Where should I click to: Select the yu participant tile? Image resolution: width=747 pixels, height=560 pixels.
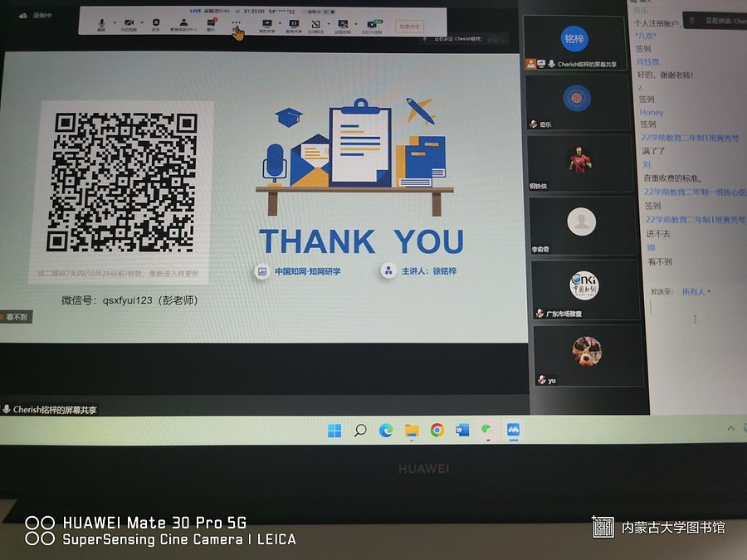(x=588, y=355)
